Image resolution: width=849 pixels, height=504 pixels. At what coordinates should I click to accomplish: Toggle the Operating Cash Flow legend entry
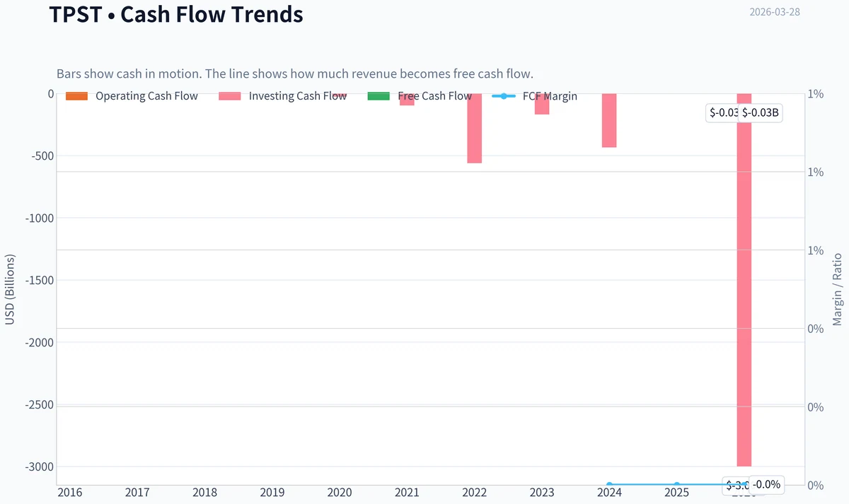pos(132,96)
